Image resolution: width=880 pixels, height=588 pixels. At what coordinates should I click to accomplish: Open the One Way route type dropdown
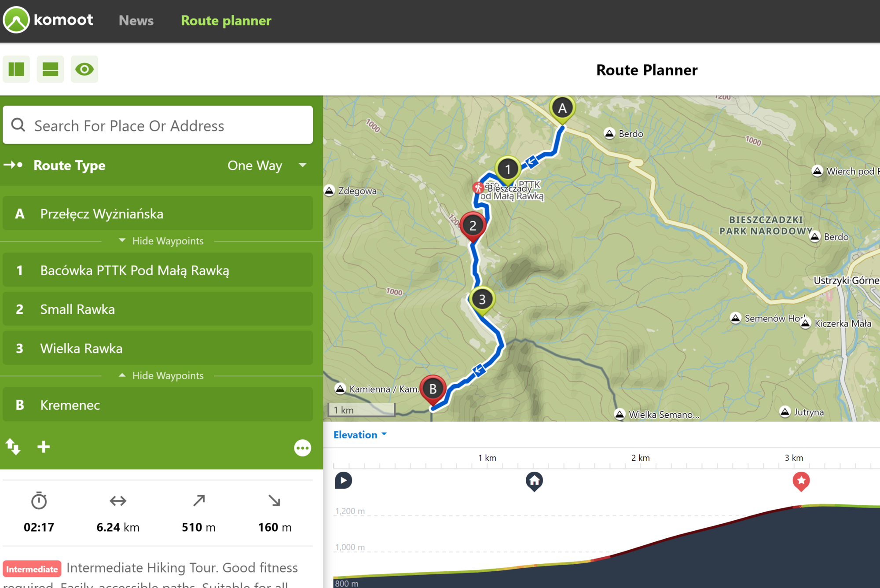click(x=267, y=165)
